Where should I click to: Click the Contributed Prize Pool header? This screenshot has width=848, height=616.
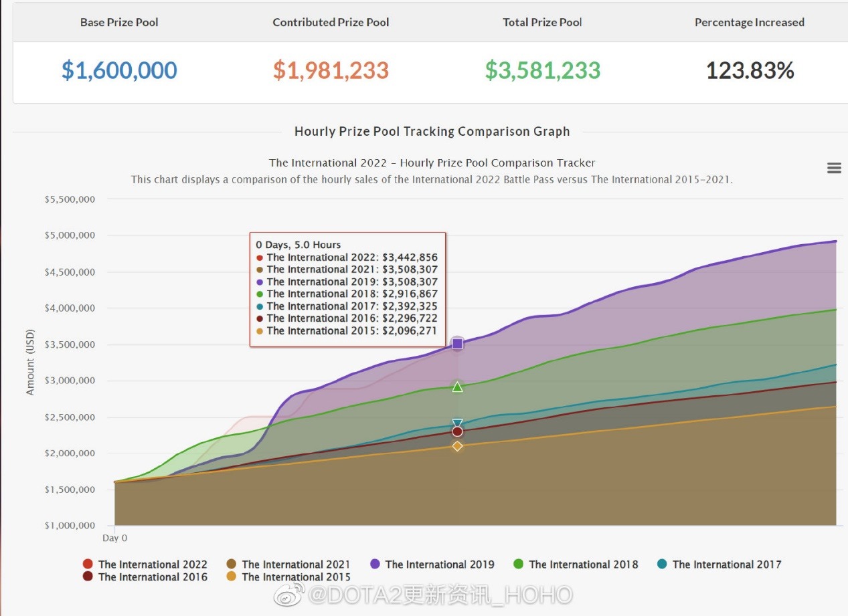click(x=331, y=22)
